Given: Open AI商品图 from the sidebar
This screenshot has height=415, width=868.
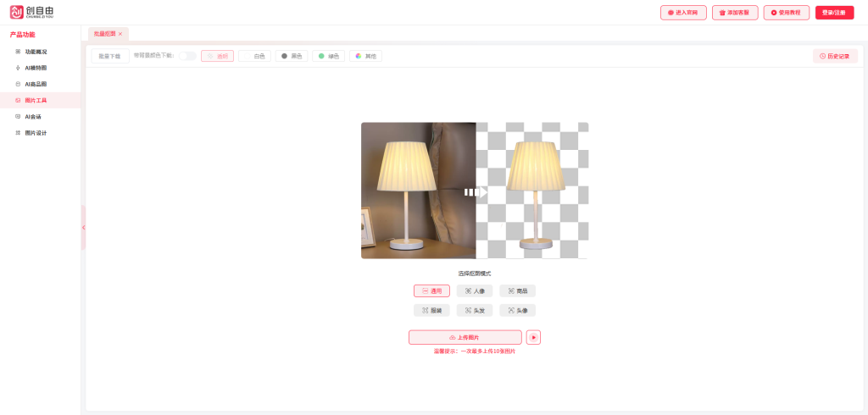Looking at the screenshot, I should tap(36, 84).
